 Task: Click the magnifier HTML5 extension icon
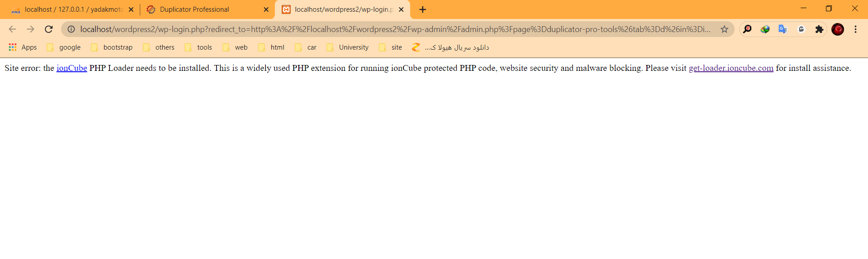point(747,29)
